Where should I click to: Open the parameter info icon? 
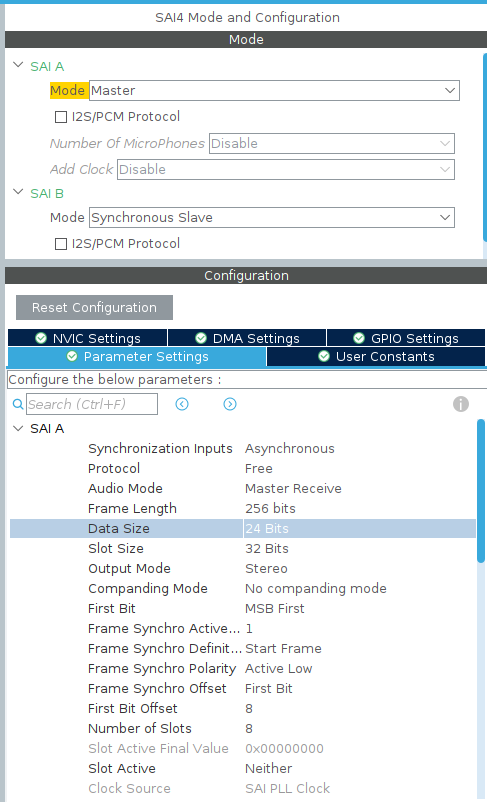(460, 404)
